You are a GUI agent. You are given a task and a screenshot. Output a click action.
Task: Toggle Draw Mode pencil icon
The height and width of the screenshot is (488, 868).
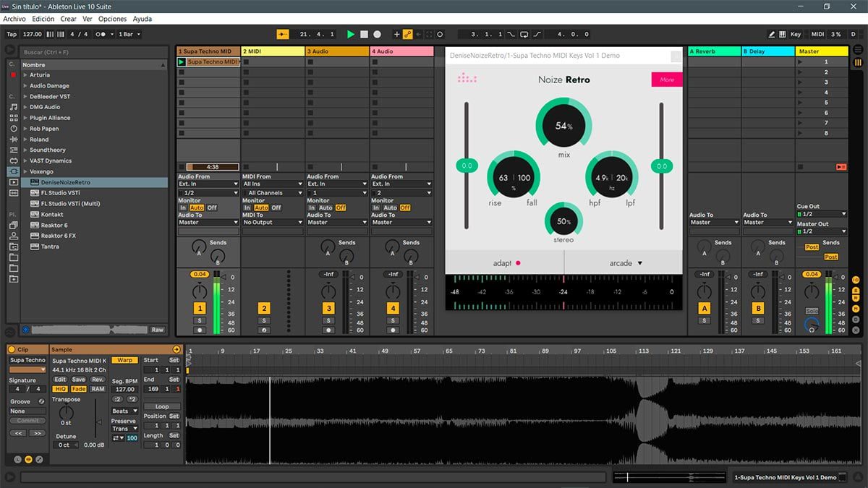(772, 34)
